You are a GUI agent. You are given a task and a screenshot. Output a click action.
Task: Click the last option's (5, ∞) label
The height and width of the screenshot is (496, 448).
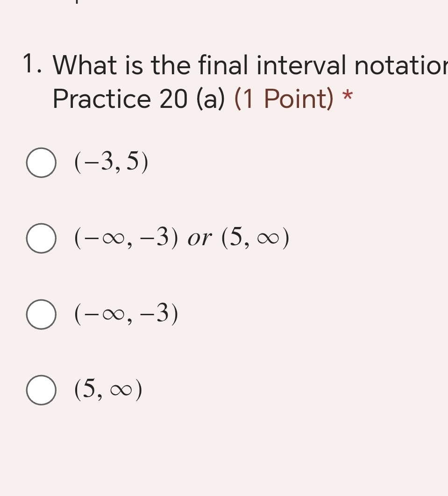[x=108, y=390]
